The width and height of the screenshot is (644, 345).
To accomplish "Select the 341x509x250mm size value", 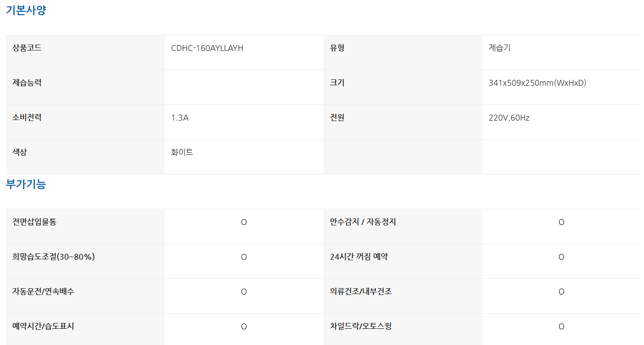I will 537,83.
